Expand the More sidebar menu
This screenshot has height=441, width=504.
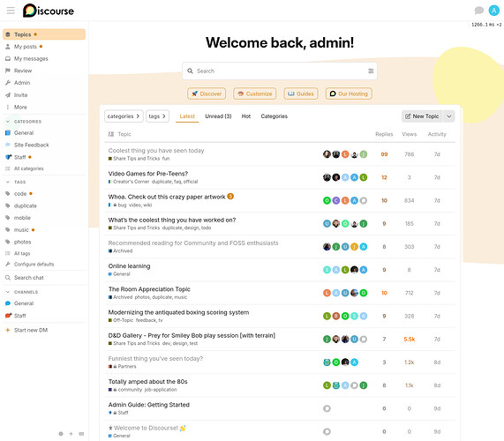pyautogui.click(x=44, y=107)
